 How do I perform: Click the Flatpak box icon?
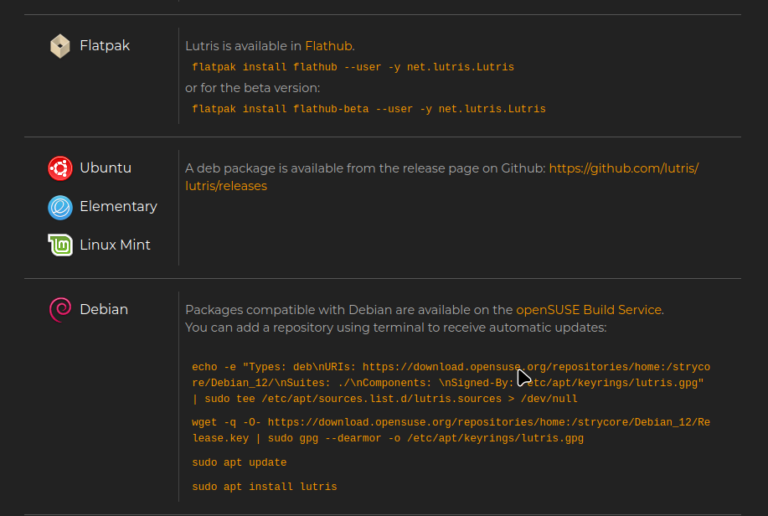pyautogui.click(x=60, y=46)
